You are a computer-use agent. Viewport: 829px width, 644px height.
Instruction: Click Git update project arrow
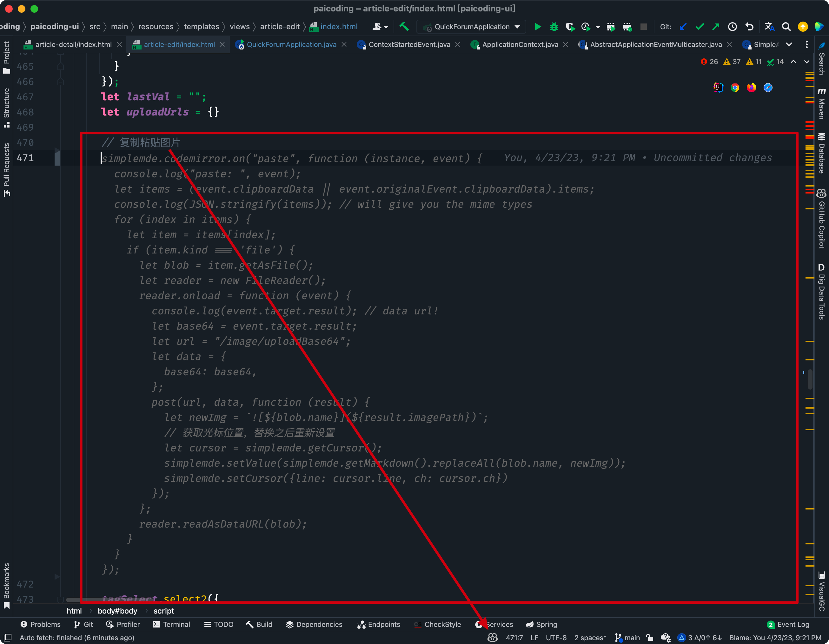[683, 27]
